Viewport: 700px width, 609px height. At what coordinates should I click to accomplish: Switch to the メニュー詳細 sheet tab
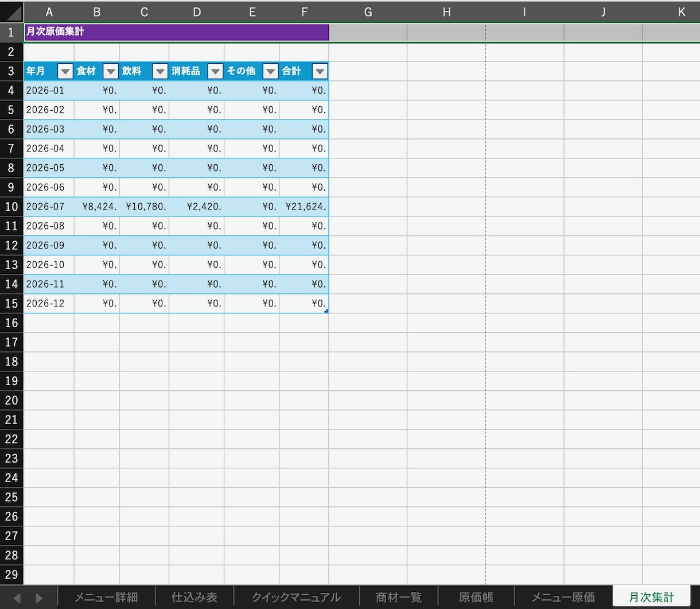click(x=106, y=598)
